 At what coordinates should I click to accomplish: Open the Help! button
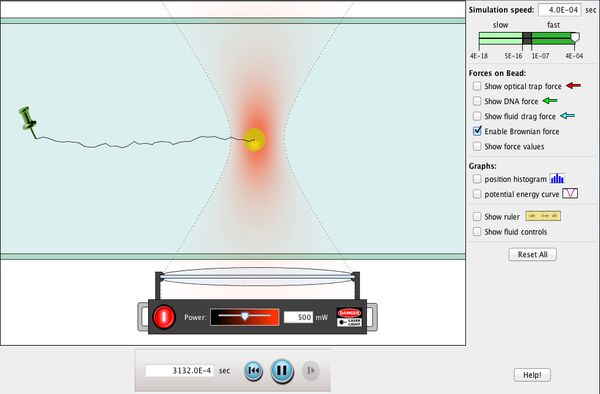click(x=532, y=375)
